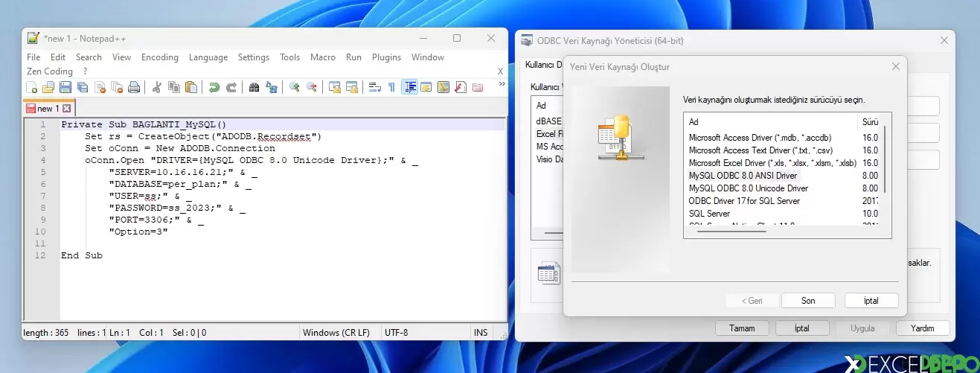Click the Close document toolbar icon
The width and height of the screenshot is (980, 373).
click(100, 87)
